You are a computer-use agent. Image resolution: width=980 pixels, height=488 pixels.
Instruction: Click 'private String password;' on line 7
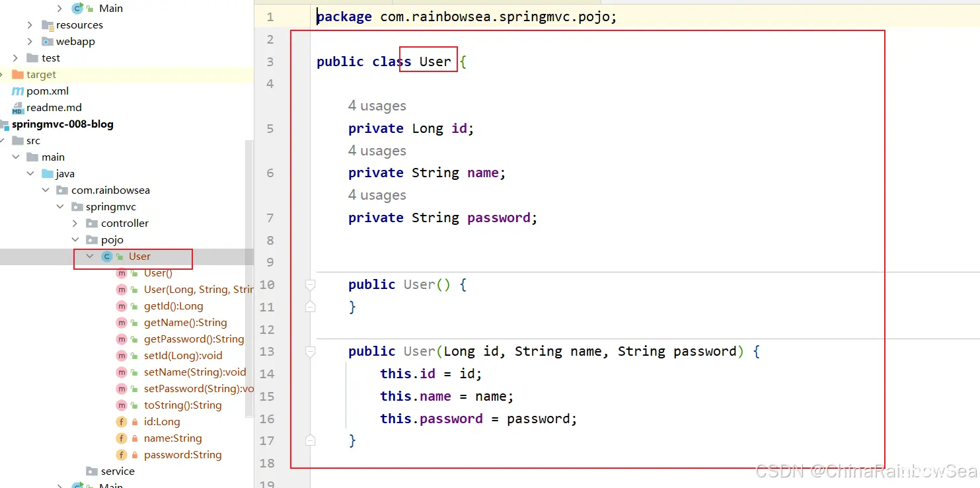[x=443, y=218]
